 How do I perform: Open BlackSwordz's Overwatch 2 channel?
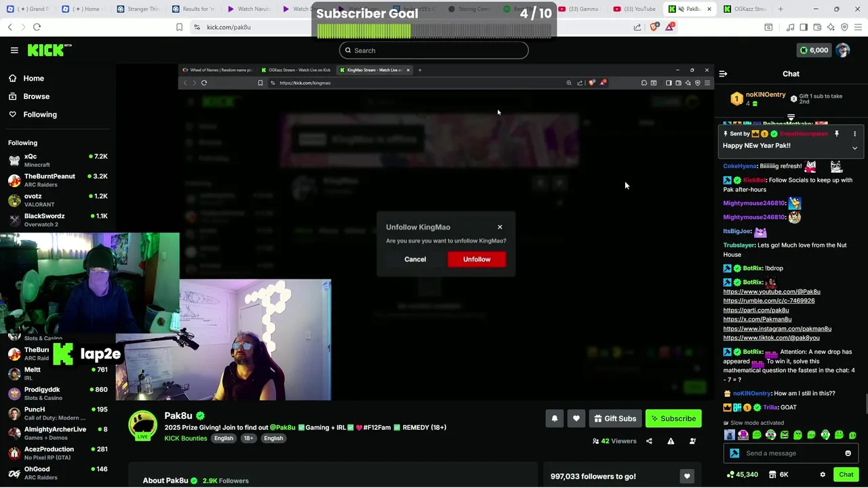tap(58, 220)
